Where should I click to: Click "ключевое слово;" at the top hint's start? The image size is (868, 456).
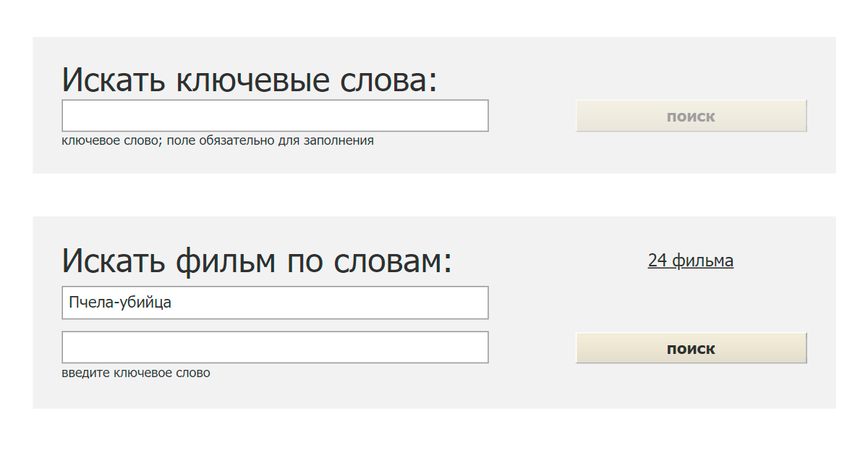coord(112,140)
